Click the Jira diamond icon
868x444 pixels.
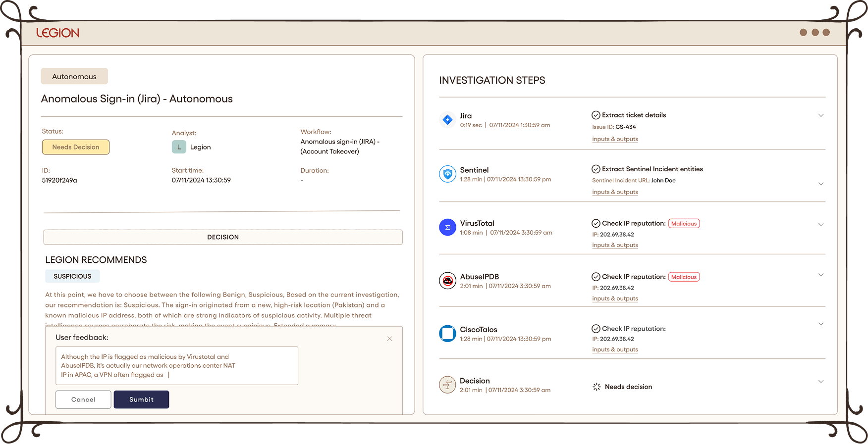(447, 120)
